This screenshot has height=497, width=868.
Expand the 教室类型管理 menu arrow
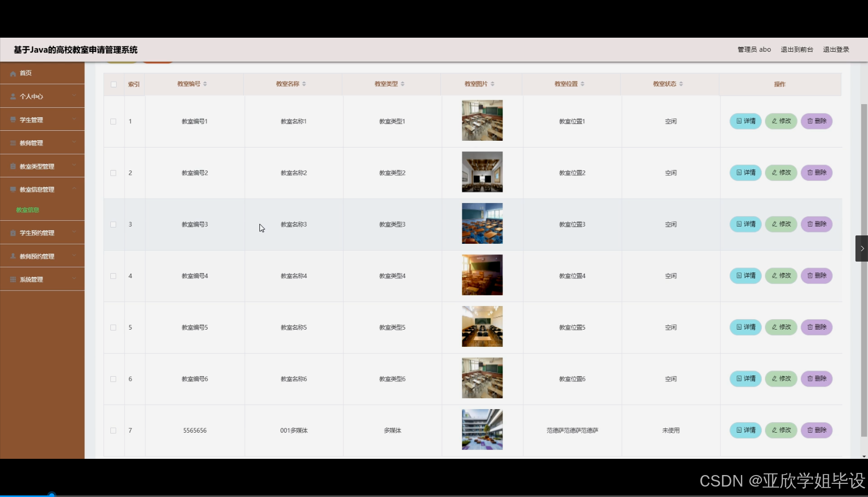point(74,165)
